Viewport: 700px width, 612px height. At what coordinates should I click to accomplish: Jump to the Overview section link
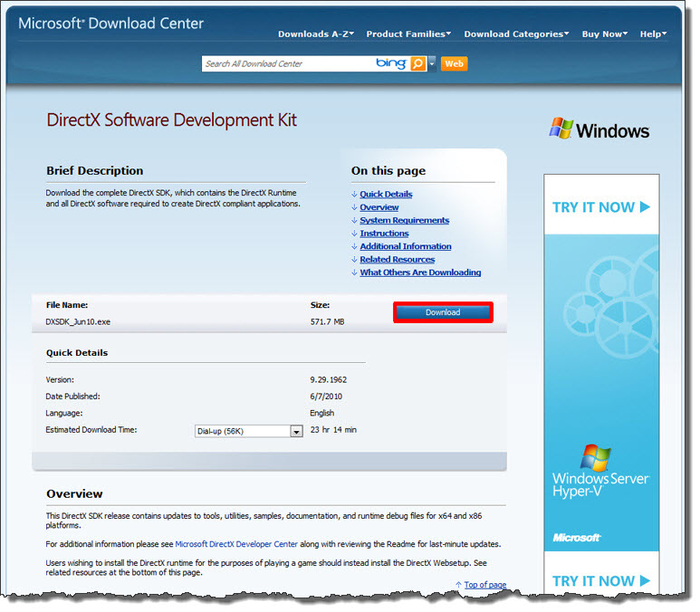click(x=379, y=207)
